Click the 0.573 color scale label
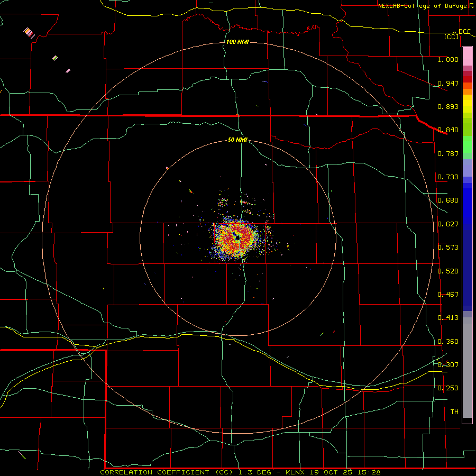 (448, 247)
